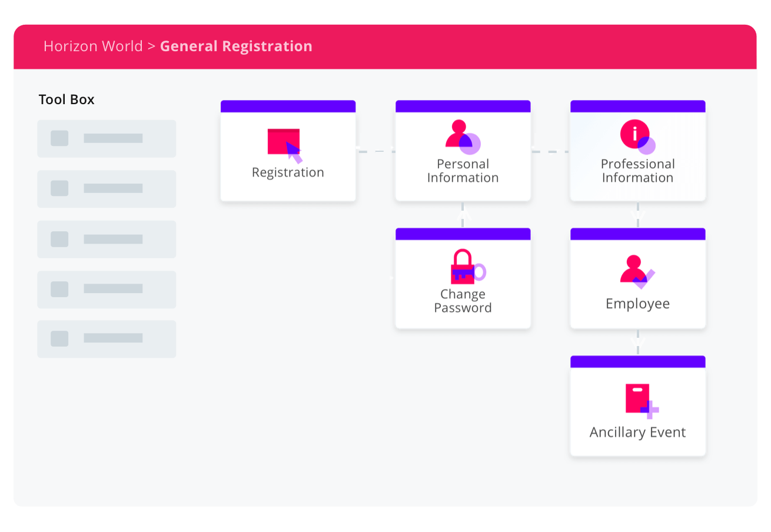Click the General Registration breadcrumb title

point(236,46)
